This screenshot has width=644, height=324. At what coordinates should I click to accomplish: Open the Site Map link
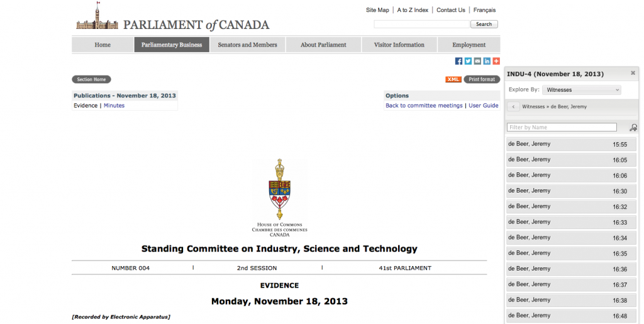(377, 10)
